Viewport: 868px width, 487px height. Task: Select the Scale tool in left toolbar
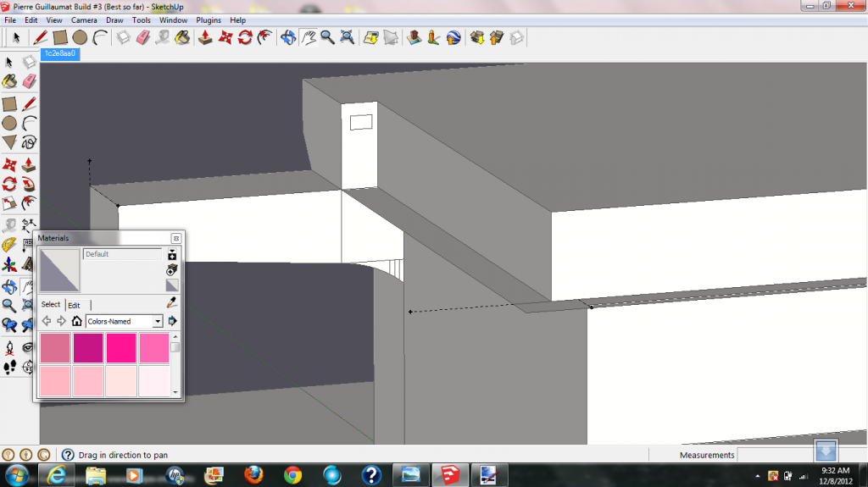point(9,203)
